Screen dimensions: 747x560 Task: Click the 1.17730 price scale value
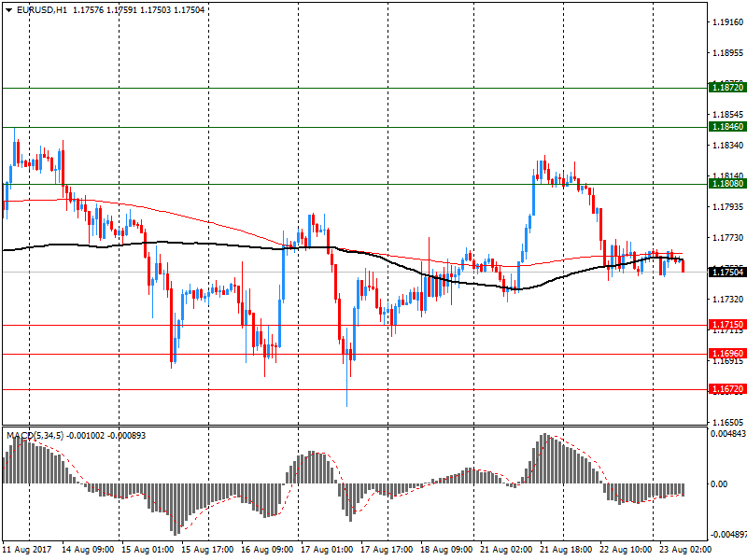click(728, 238)
